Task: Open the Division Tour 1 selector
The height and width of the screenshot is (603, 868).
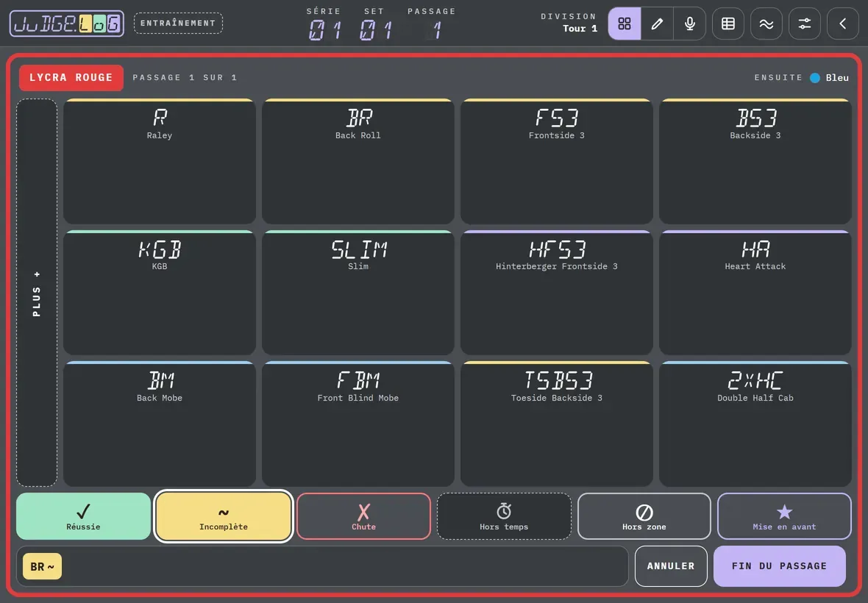Action: (569, 23)
